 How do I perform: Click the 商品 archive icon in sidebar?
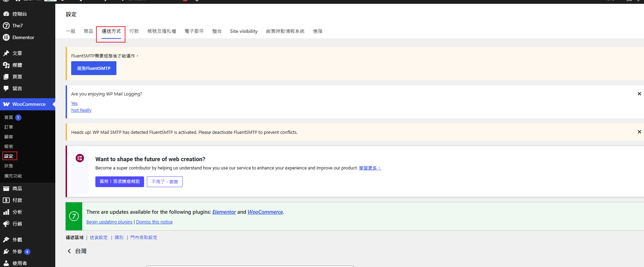[6, 188]
